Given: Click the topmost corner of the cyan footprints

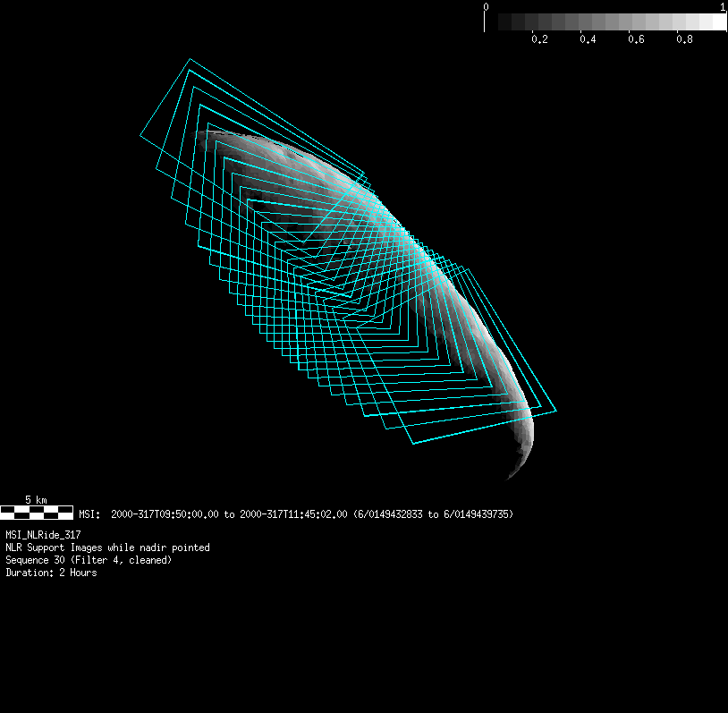Looking at the screenshot, I should pos(190,60).
